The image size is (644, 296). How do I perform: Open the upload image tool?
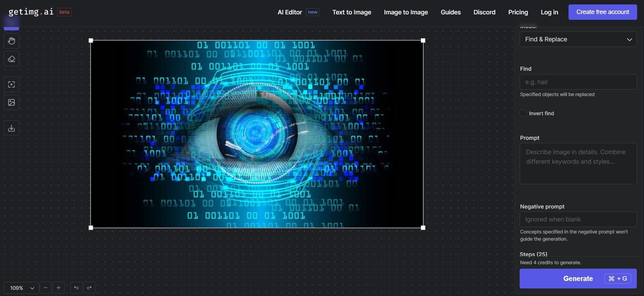11,102
